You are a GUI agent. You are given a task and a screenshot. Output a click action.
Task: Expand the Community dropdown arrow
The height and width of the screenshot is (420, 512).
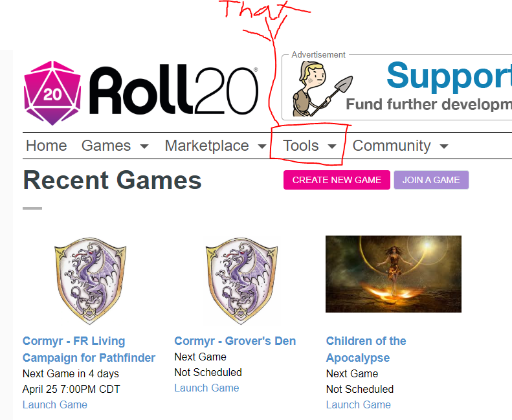[444, 146]
